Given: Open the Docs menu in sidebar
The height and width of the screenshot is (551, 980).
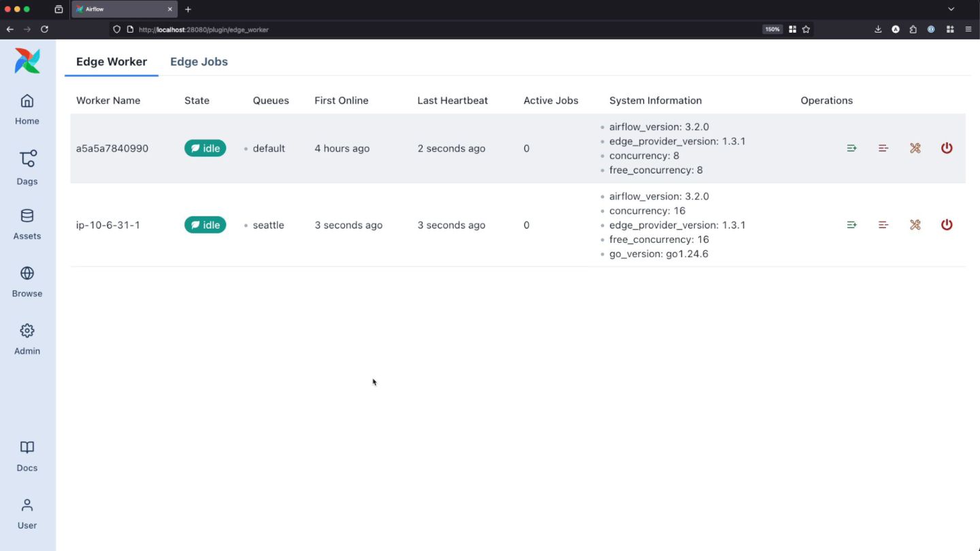Looking at the screenshot, I should coord(27,455).
